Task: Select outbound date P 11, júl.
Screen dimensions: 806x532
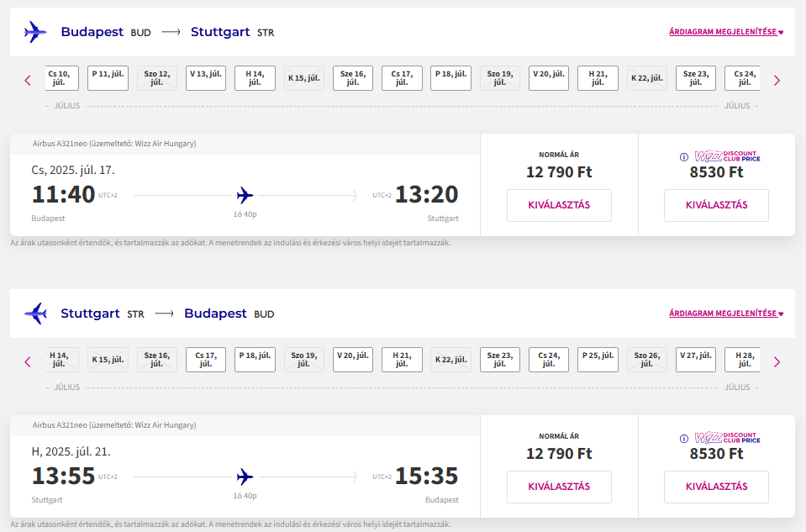Action: pos(108,78)
